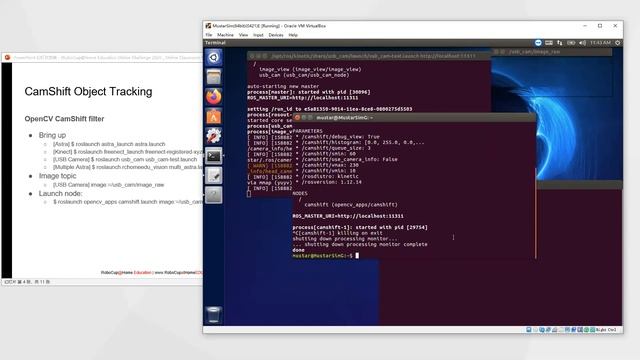The image size is (640, 360).
Task: Click the PowerPoint icon in presentation title bar
Action: tap(7, 58)
